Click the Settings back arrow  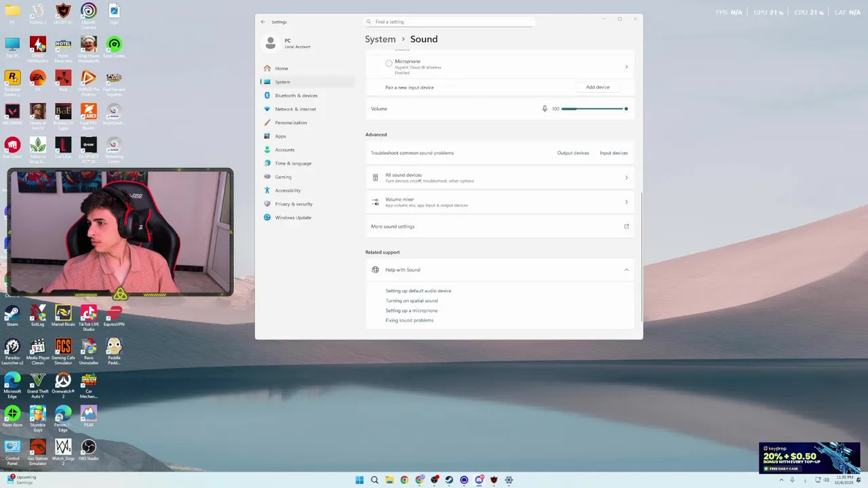point(263,22)
